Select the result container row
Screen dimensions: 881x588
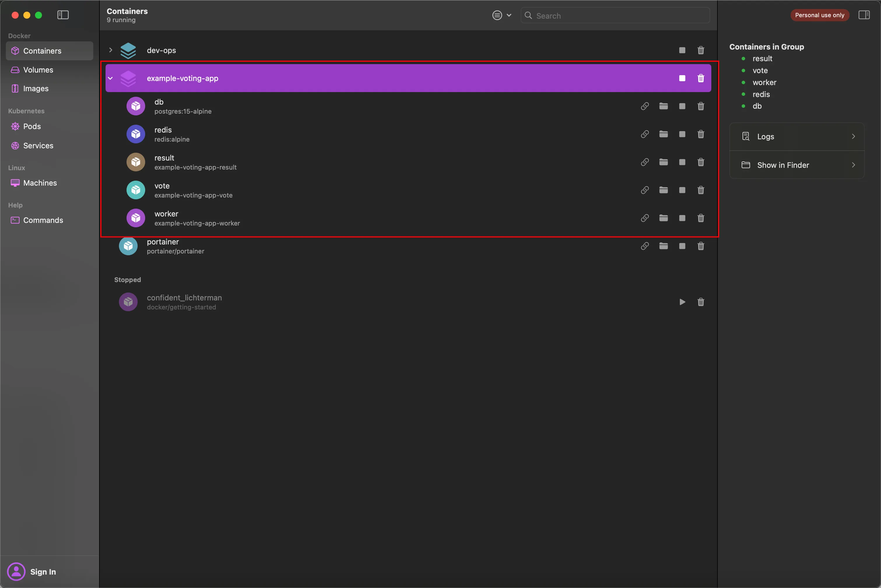tap(408, 162)
